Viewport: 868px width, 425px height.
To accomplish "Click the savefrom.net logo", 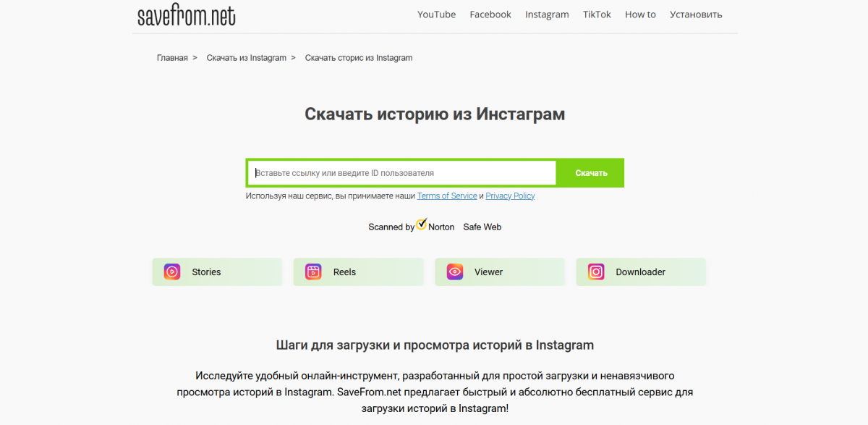I will click(x=187, y=15).
